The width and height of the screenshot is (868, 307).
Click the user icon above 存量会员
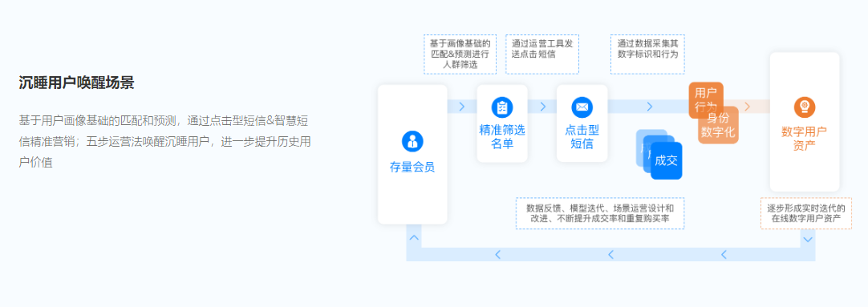click(412, 141)
